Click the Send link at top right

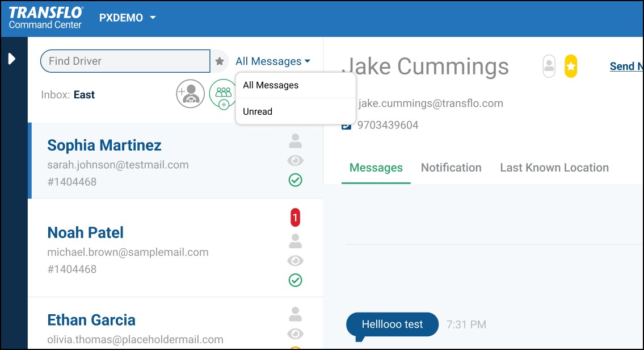625,66
